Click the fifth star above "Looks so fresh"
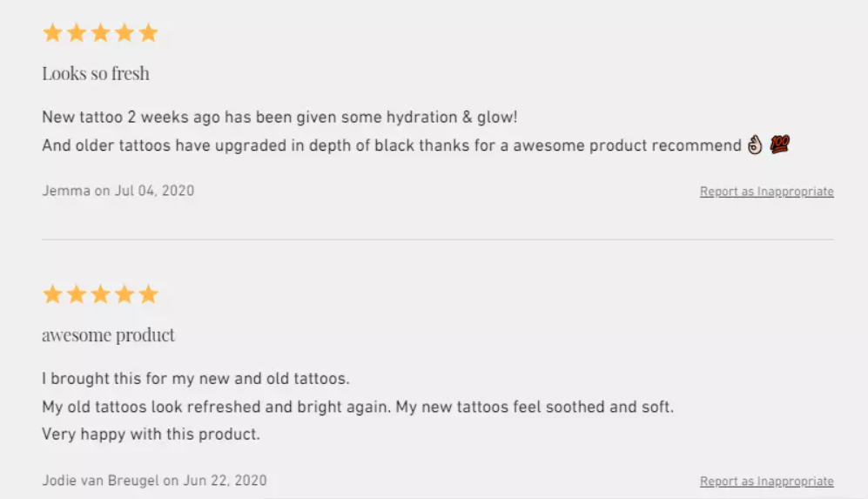Image resolution: width=868 pixels, height=499 pixels. 149,33
